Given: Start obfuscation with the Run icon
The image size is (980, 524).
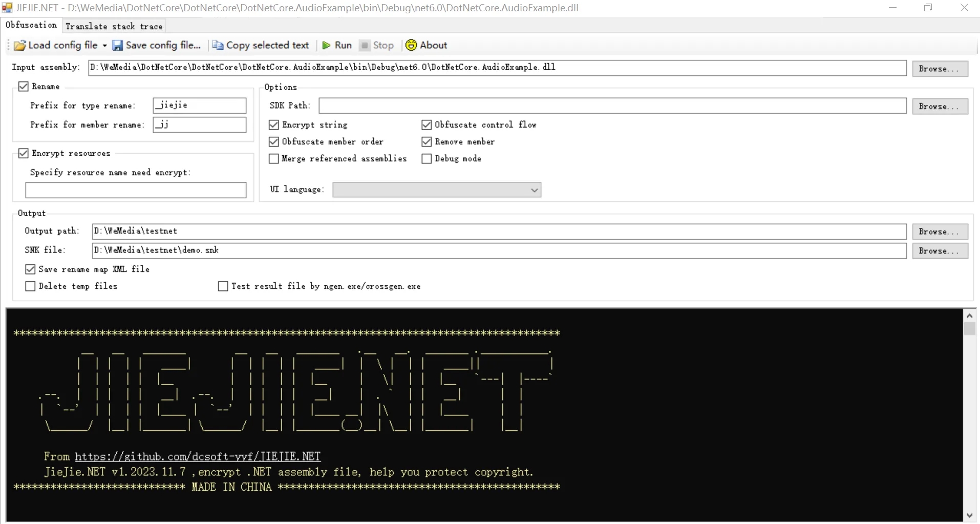Looking at the screenshot, I should [x=327, y=45].
